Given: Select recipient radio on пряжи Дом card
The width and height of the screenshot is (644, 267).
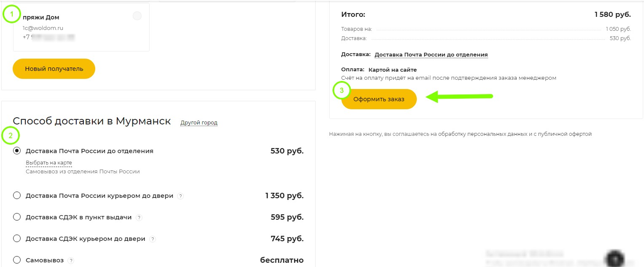Looking at the screenshot, I should click(x=137, y=16).
